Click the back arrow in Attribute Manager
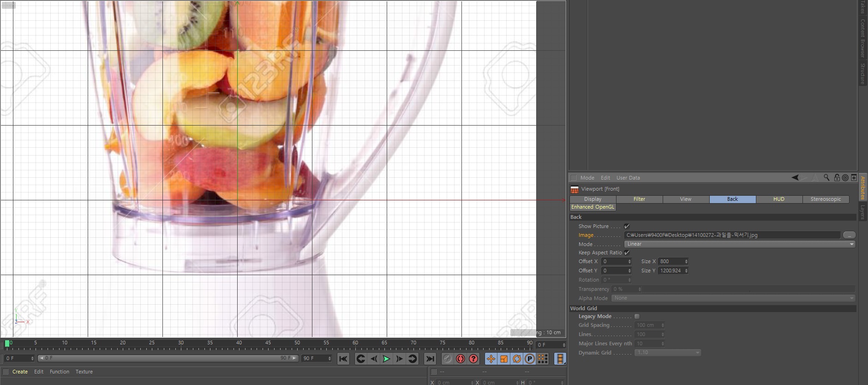868x385 pixels. (795, 178)
